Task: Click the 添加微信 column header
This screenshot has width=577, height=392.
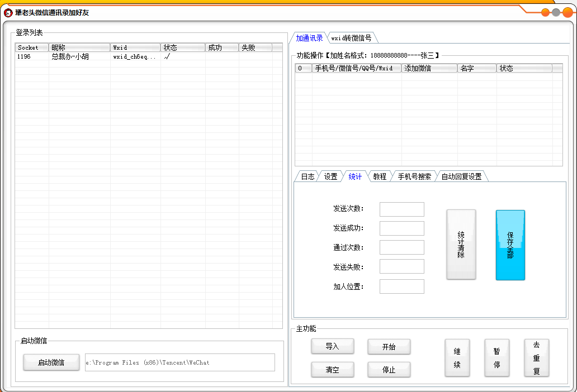Action: coord(429,68)
